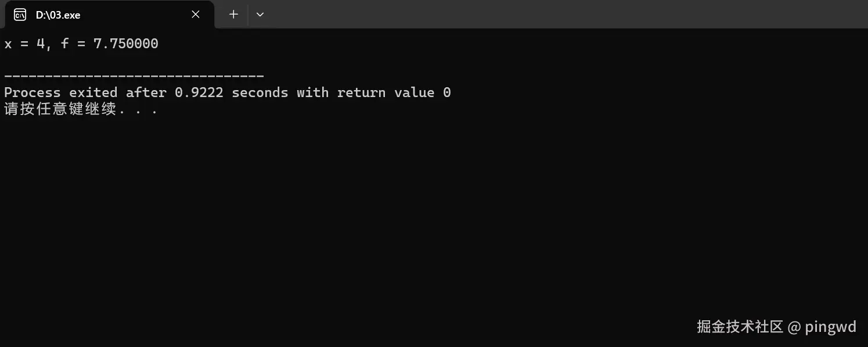Image resolution: width=868 pixels, height=347 pixels.
Task: Click the value 7.750000 in the output
Action: click(x=125, y=44)
